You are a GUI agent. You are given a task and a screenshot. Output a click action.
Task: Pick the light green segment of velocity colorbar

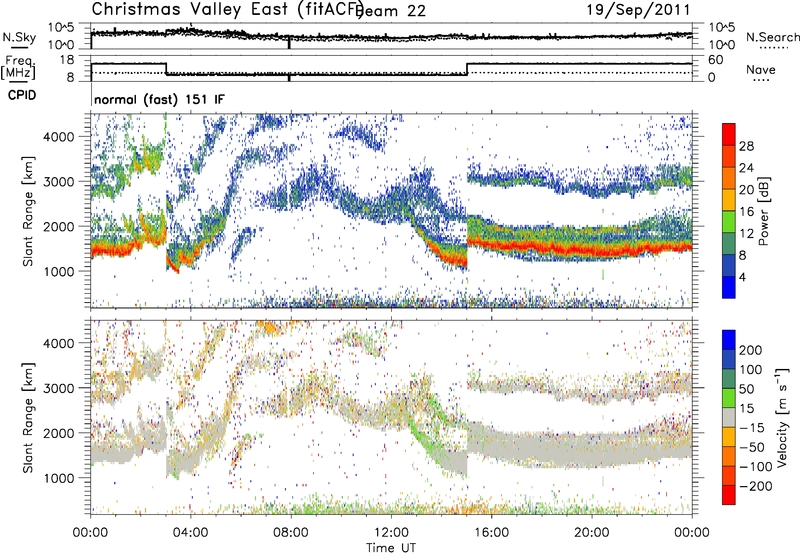[729, 398]
